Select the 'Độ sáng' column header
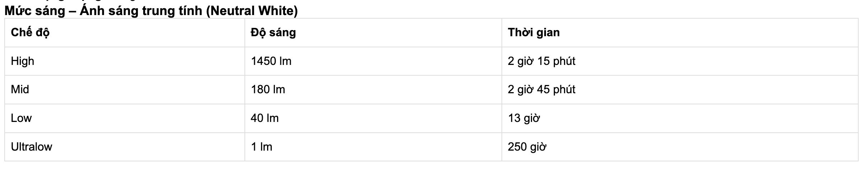This screenshot has width=868, height=175. (x=273, y=33)
